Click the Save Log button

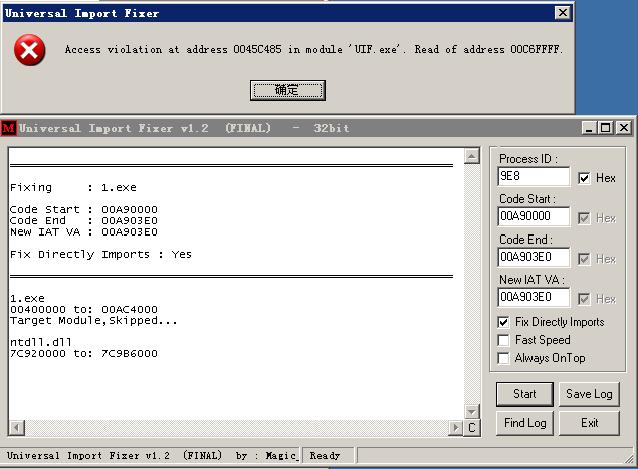[x=589, y=394]
